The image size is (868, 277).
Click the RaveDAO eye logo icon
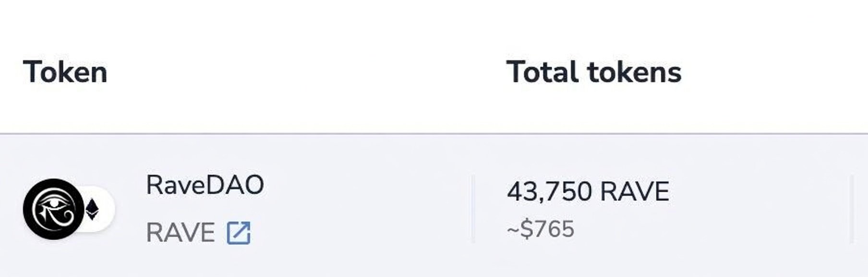point(53,209)
